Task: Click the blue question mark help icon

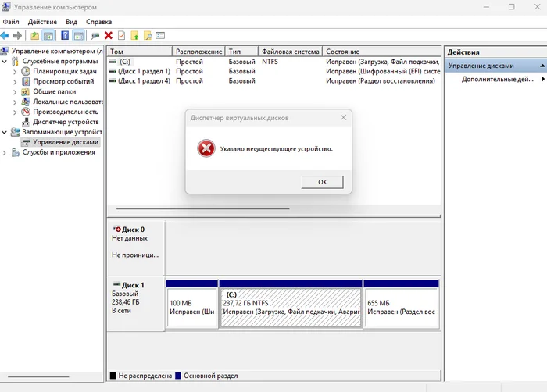Action: click(x=65, y=36)
